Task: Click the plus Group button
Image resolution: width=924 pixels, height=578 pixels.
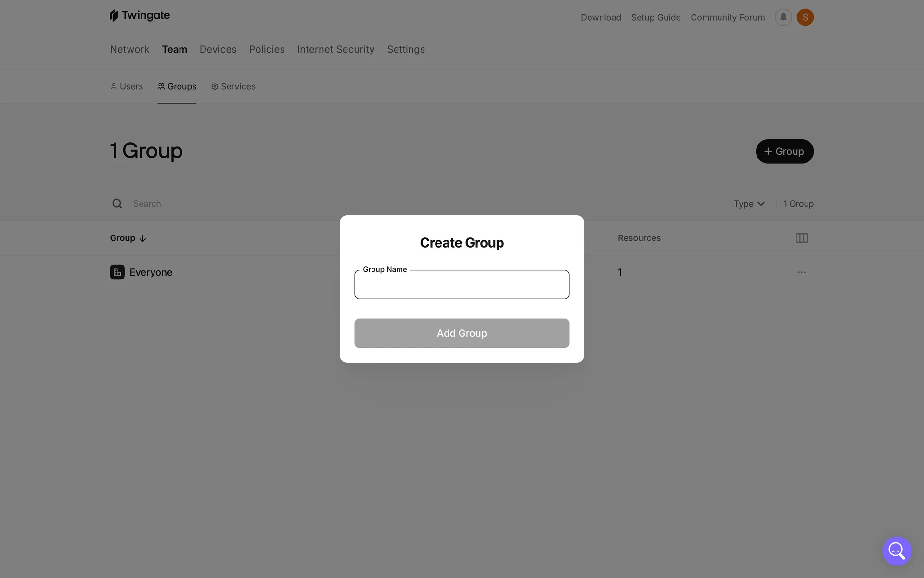Action: click(x=784, y=151)
